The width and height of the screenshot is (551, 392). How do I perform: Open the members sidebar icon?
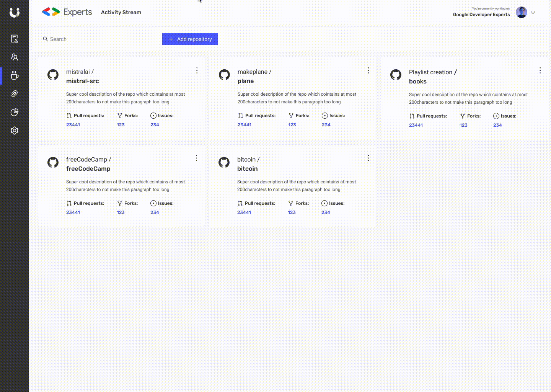coord(15,57)
